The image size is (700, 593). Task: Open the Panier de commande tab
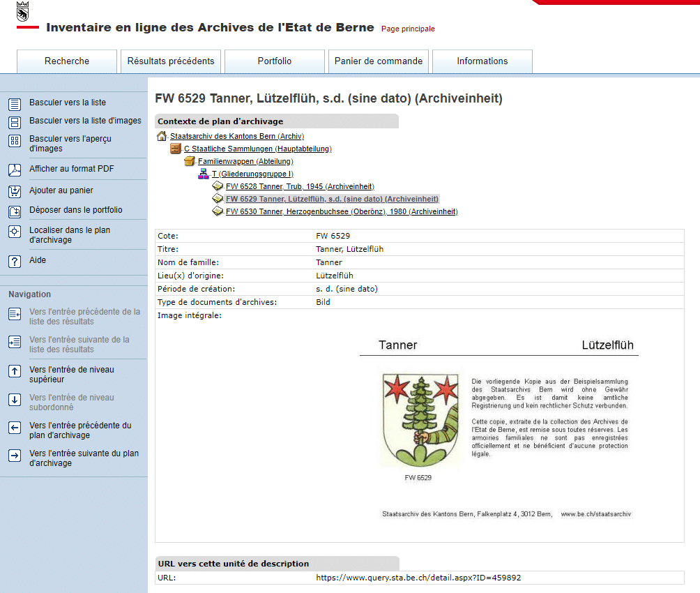pyautogui.click(x=379, y=61)
